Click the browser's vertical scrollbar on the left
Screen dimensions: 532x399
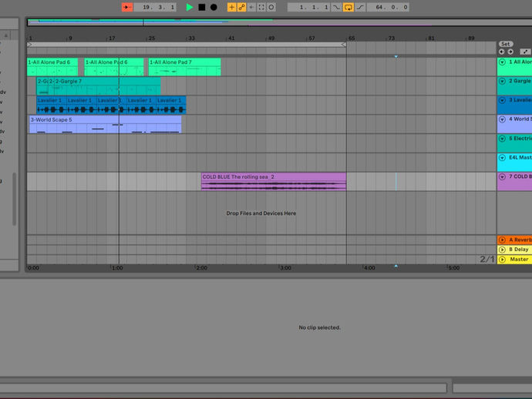click(14, 199)
